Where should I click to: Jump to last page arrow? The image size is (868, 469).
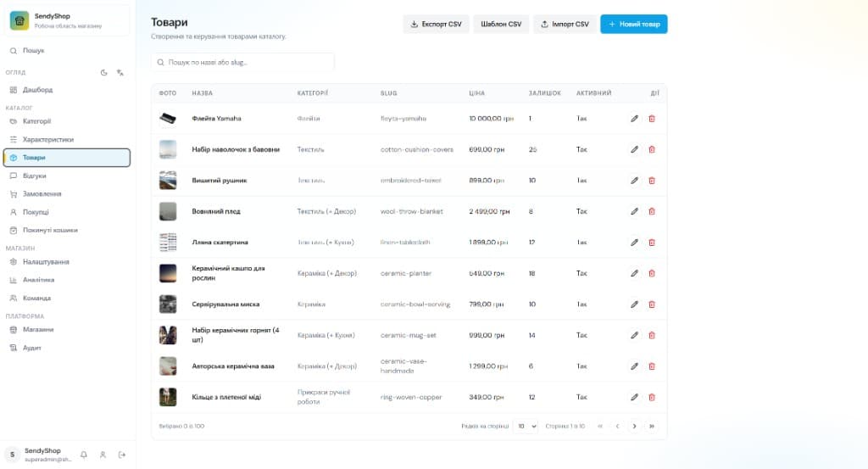(652, 427)
